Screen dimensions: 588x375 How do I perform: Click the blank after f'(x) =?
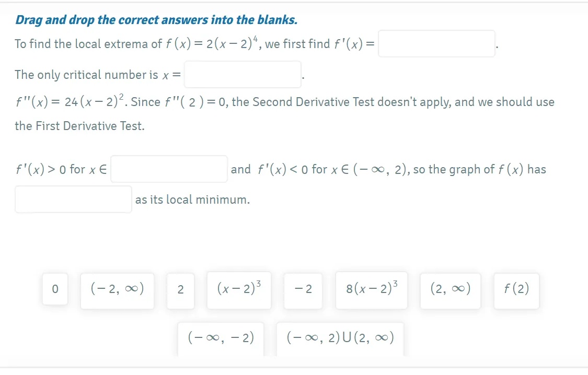click(436, 43)
